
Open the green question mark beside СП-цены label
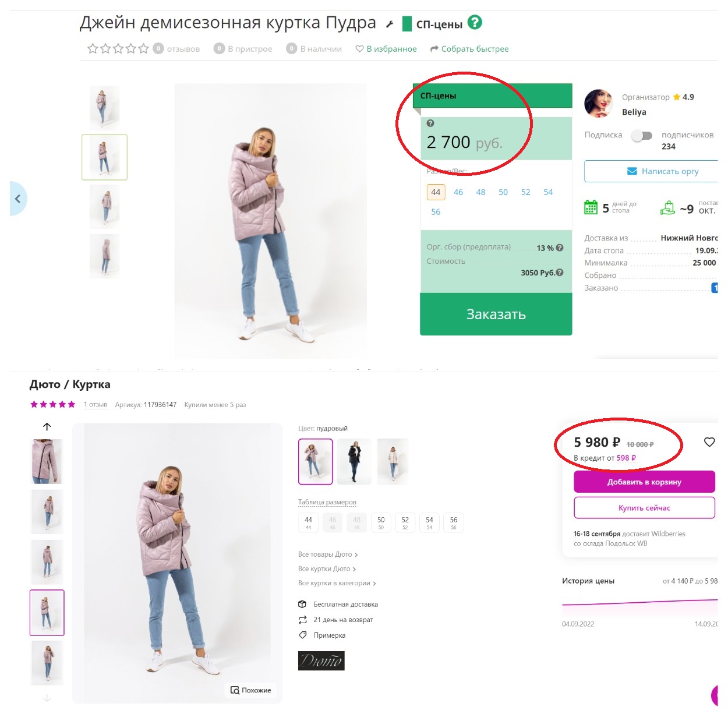[476, 23]
